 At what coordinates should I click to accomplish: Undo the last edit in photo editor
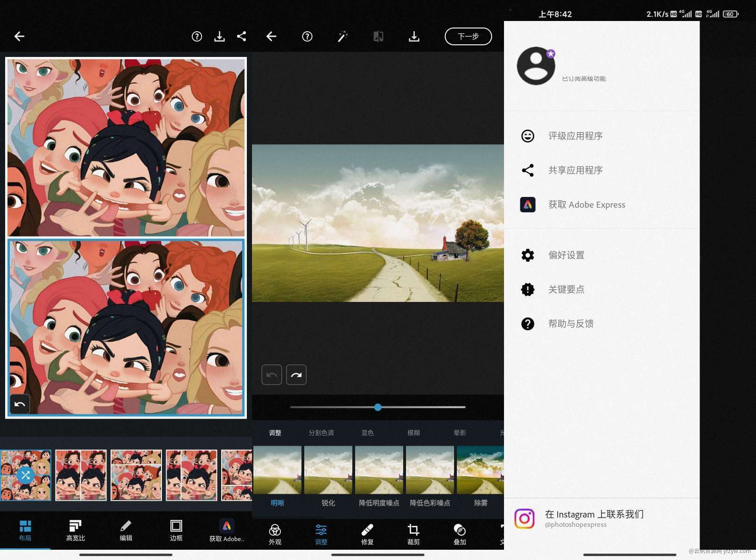pyautogui.click(x=272, y=375)
